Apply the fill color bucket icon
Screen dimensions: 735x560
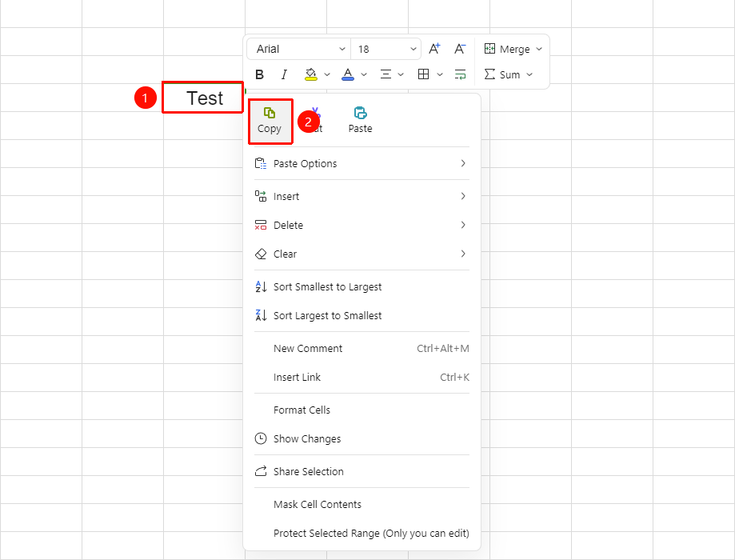click(x=310, y=74)
